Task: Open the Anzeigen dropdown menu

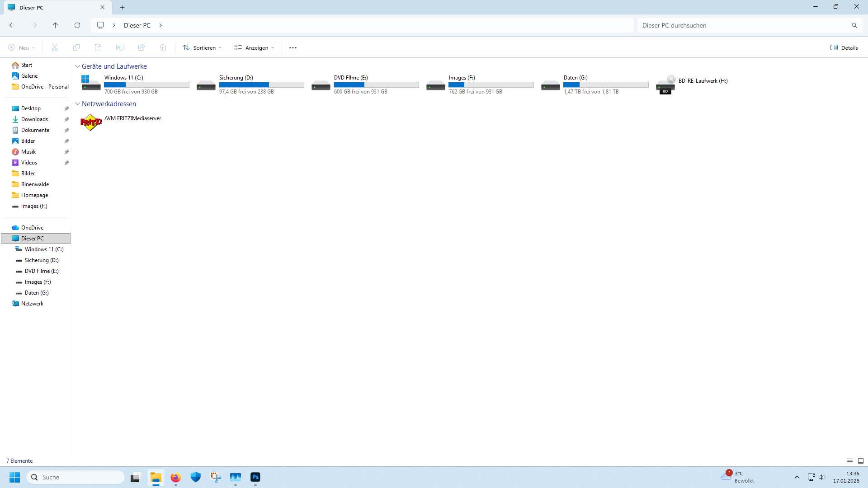Action: pos(254,48)
